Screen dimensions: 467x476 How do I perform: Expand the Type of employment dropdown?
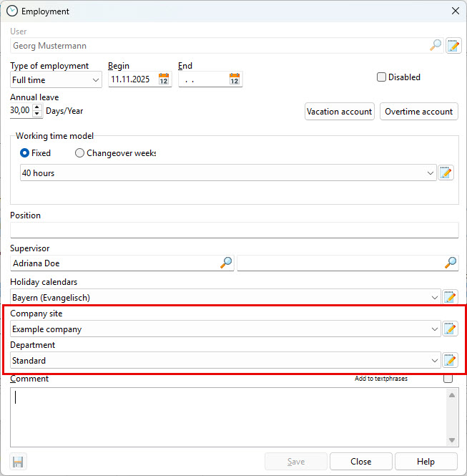coord(96,80)
